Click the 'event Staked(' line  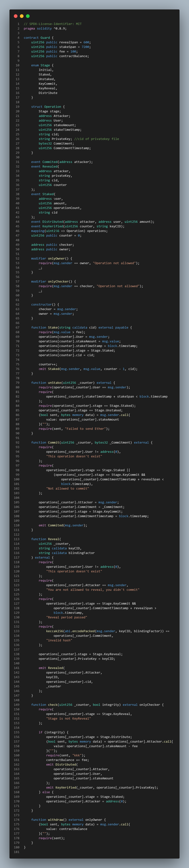43,194
